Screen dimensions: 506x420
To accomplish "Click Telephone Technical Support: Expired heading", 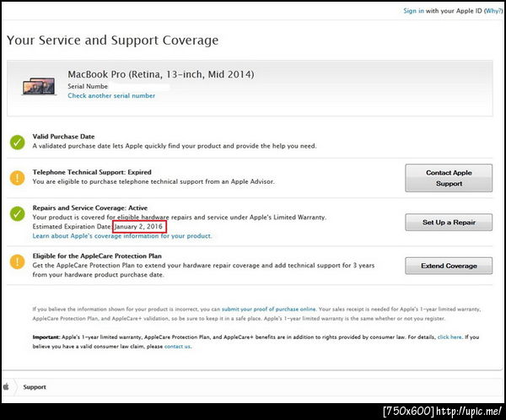I will coord(92,172).
